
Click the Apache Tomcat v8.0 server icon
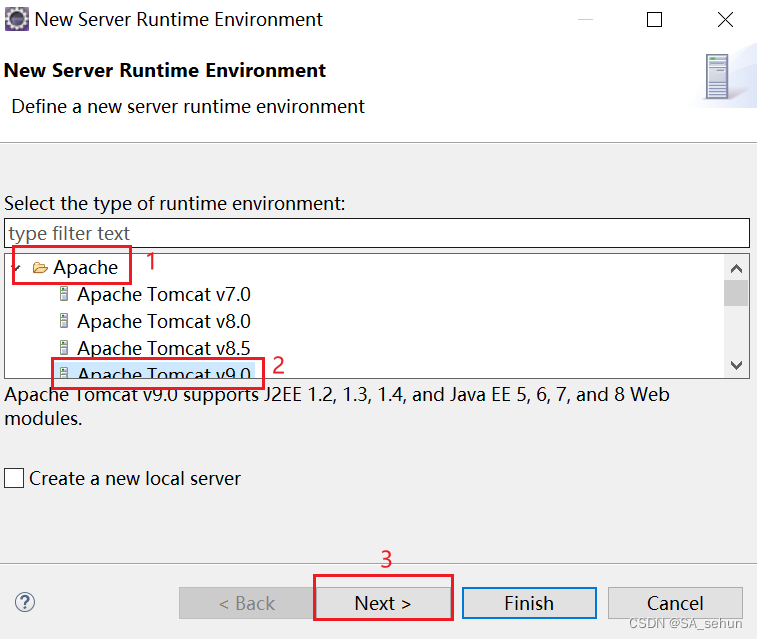point(64,322)
